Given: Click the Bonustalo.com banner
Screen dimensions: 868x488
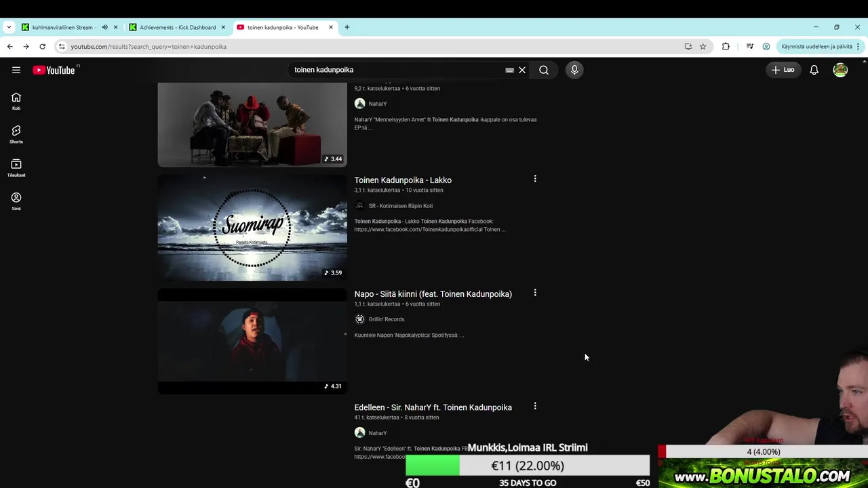Looking at the screenshot, I should point(763,474).
